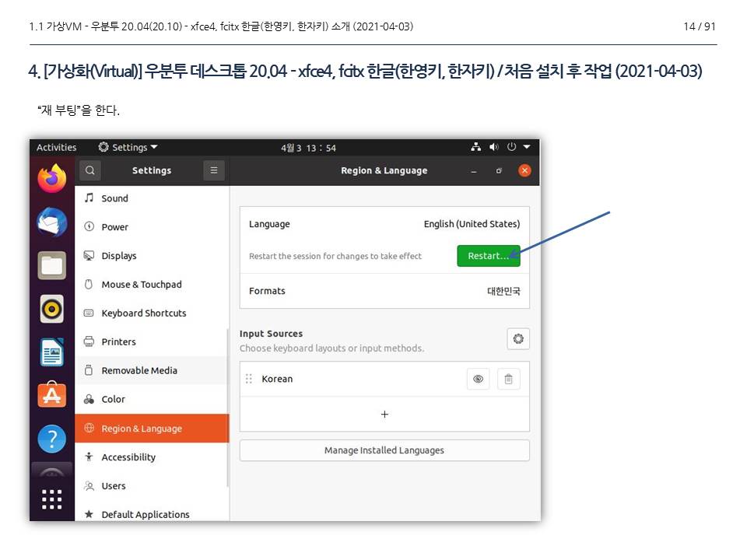Open Rhythmbox music player in dock
Screen dimensions: 747x560
pyautogui.click(x=52, y=309)
